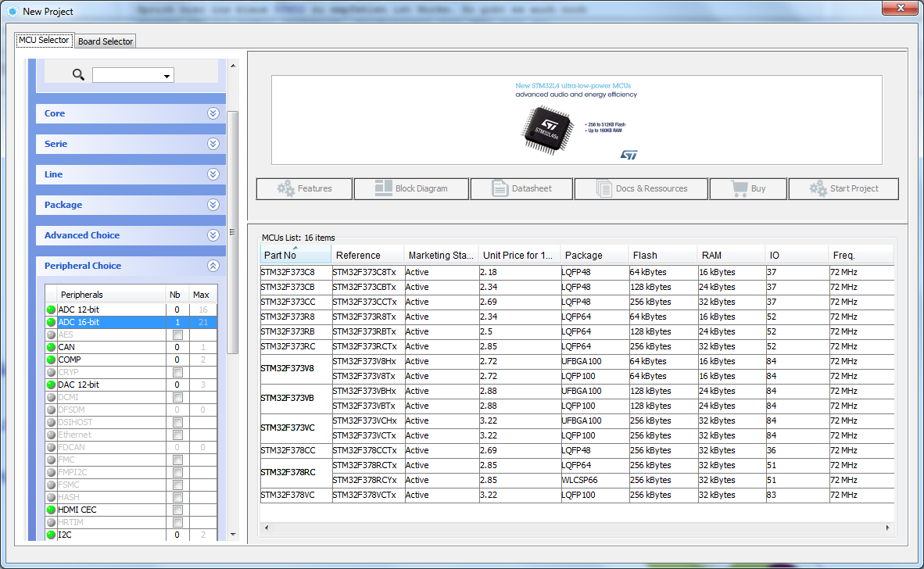Click the WLCSP66 package cell
Image resolution: width=924 pixels, height=569 pixels.
pos(594,480)
